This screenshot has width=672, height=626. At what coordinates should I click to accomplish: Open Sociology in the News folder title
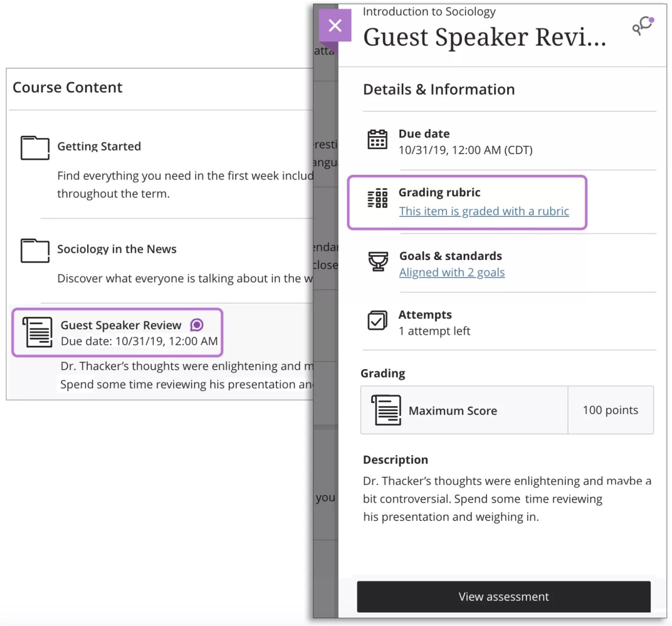coord(117,249)
